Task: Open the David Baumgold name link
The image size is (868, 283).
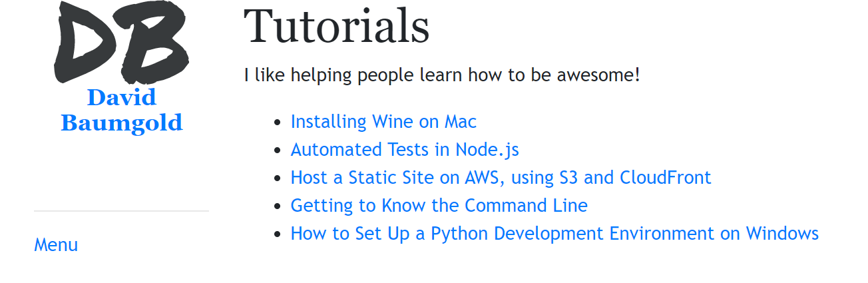Action: click(x=122, y=110)
